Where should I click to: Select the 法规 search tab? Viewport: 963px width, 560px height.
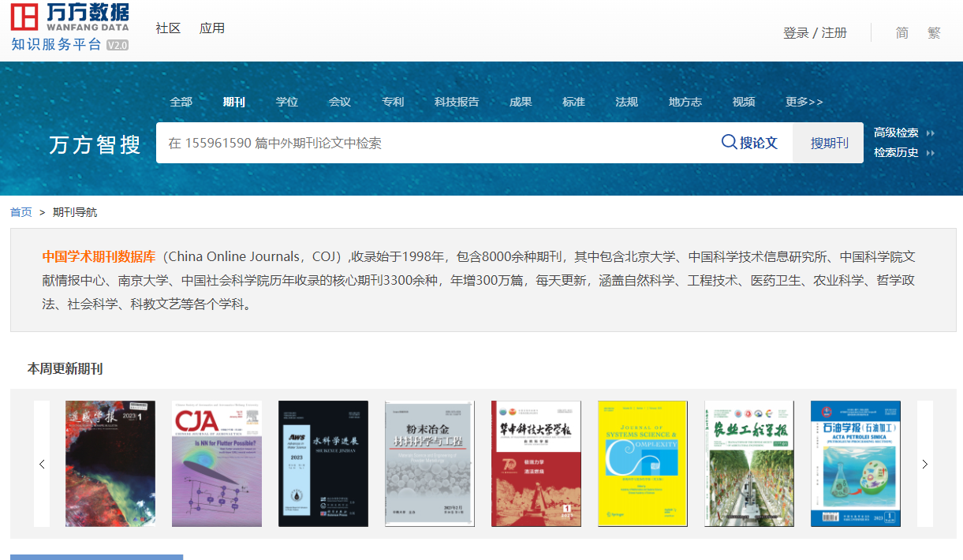tap(626, 102)
